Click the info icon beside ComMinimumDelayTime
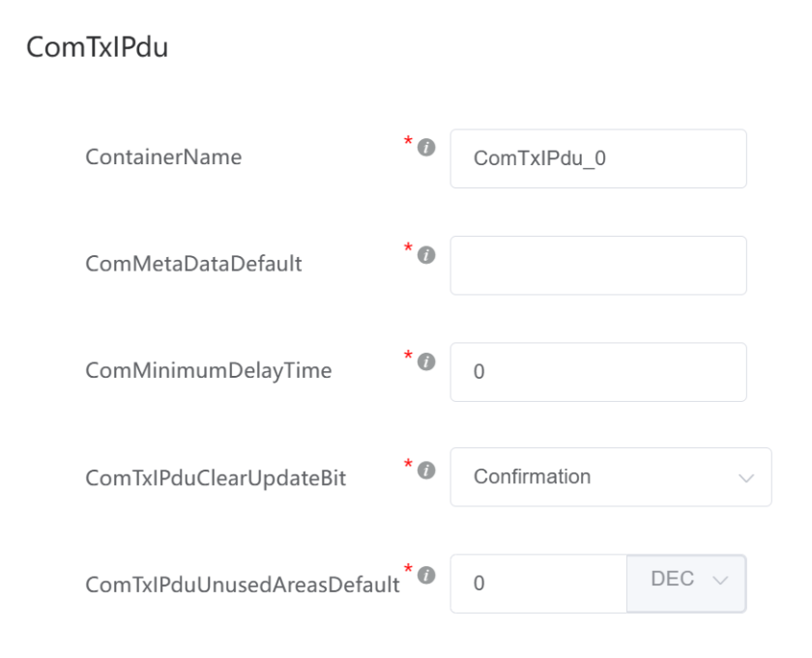This screenshot has height=658, width=812. pos(426,362)
